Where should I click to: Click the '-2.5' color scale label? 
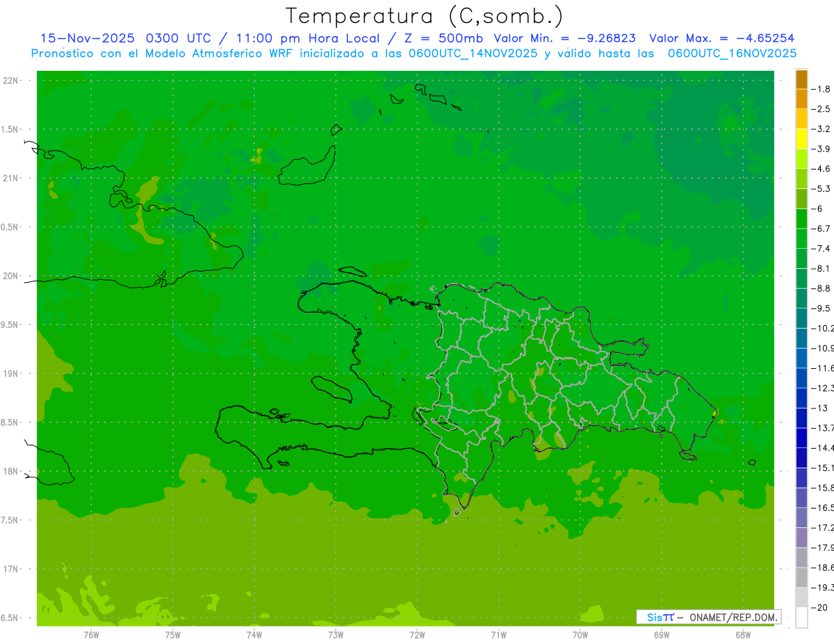point(821,109)
